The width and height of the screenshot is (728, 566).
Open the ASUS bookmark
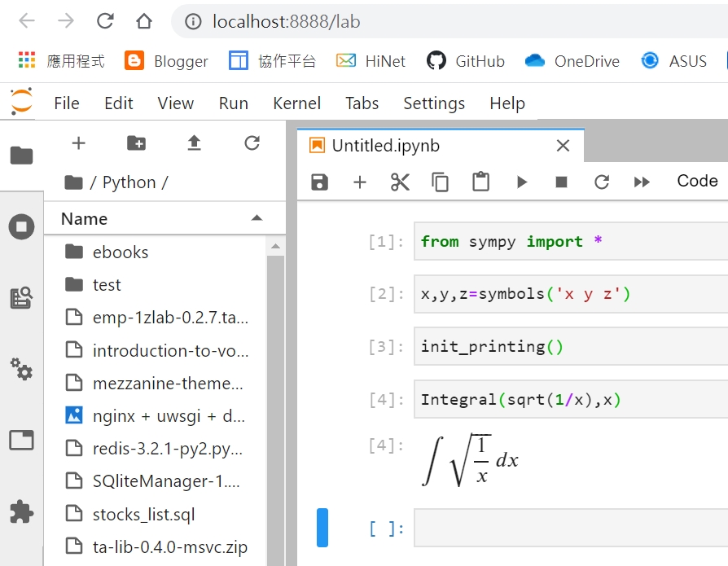(673, 61)
